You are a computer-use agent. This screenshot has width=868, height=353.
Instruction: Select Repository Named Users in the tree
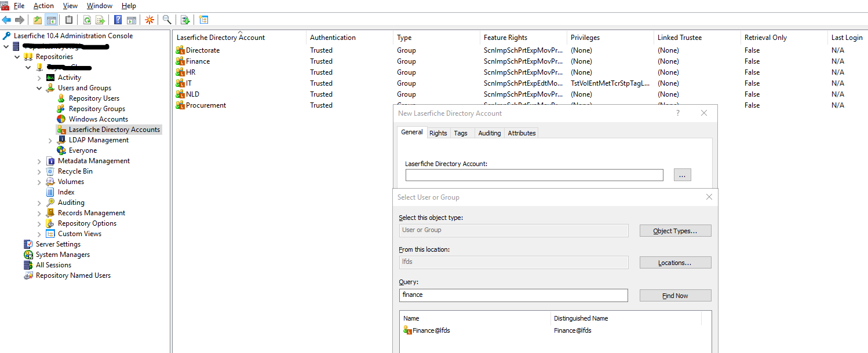click(73, 275)
